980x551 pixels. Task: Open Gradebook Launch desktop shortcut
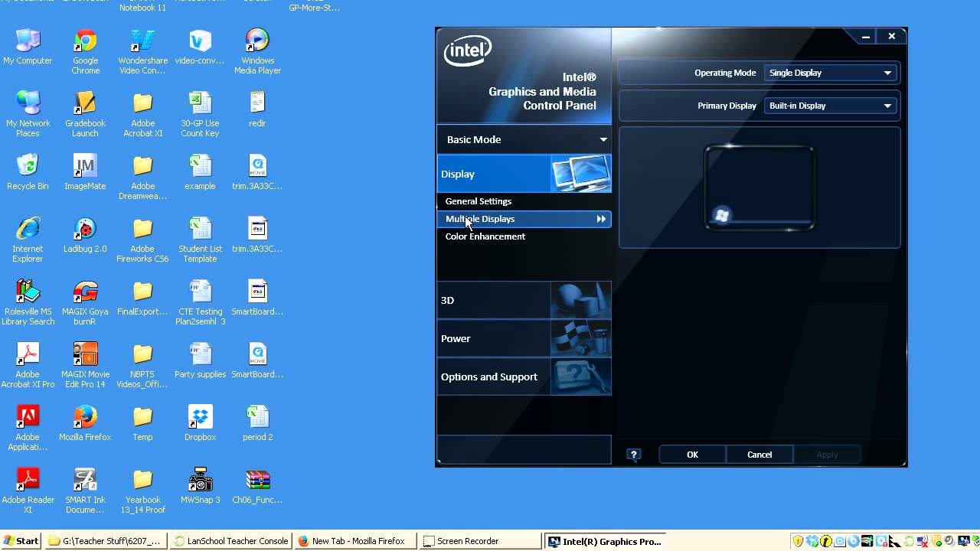pos(85,115)
